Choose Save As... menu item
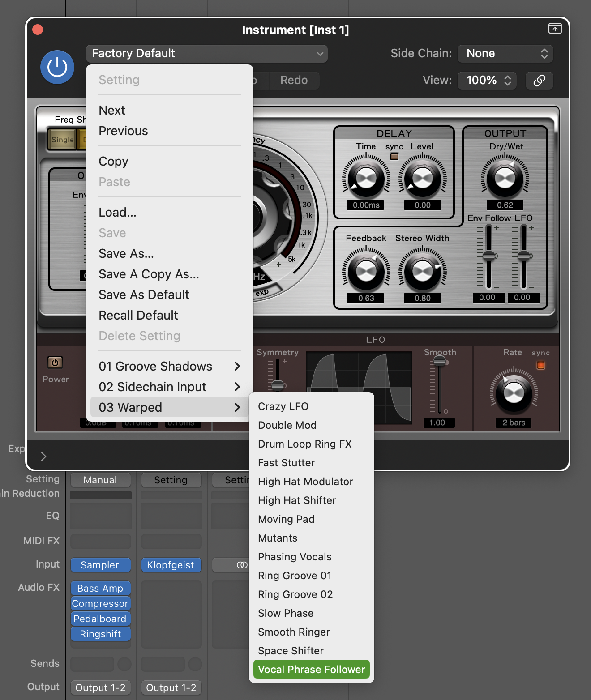The image size is (591, 700). tap(170, 253)
